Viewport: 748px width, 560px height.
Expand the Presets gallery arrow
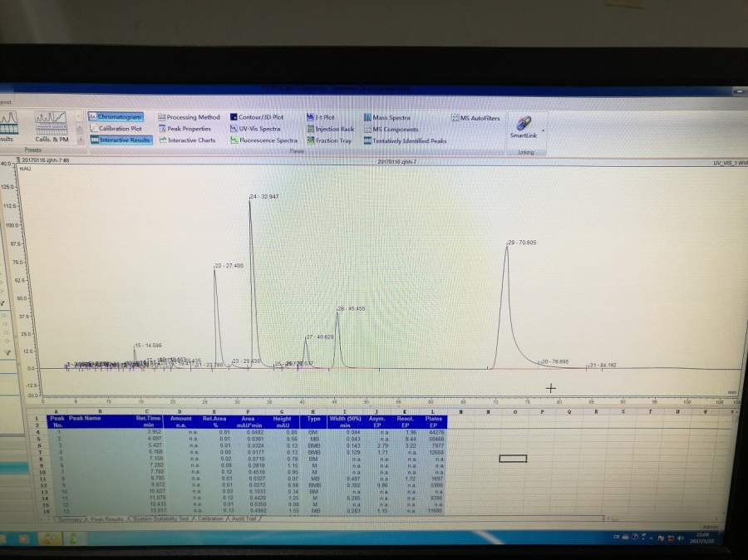click(x=80, y=140)
